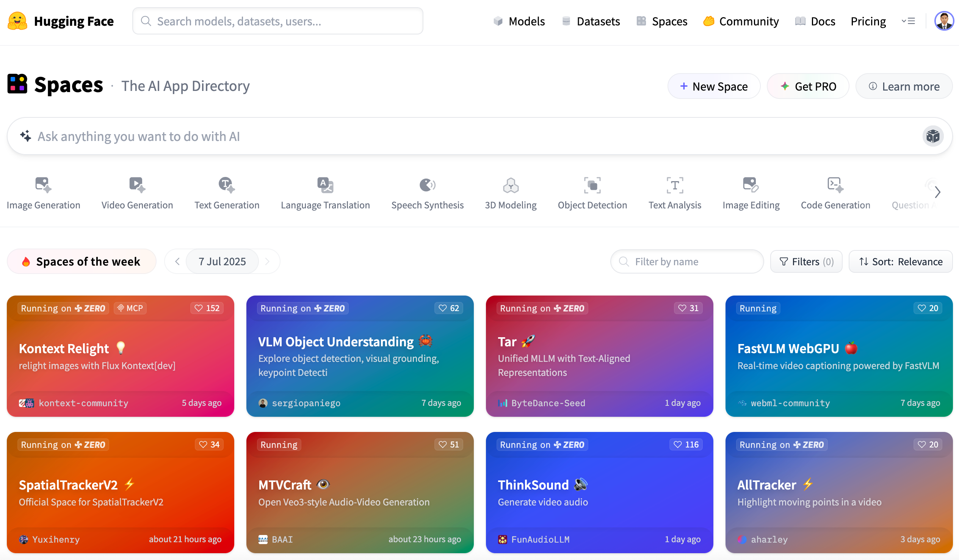Image resolution: width=959 pixels, height=560 pixels.
Task: Like AllTracker heart 20
Action: [x=928, y=444]
